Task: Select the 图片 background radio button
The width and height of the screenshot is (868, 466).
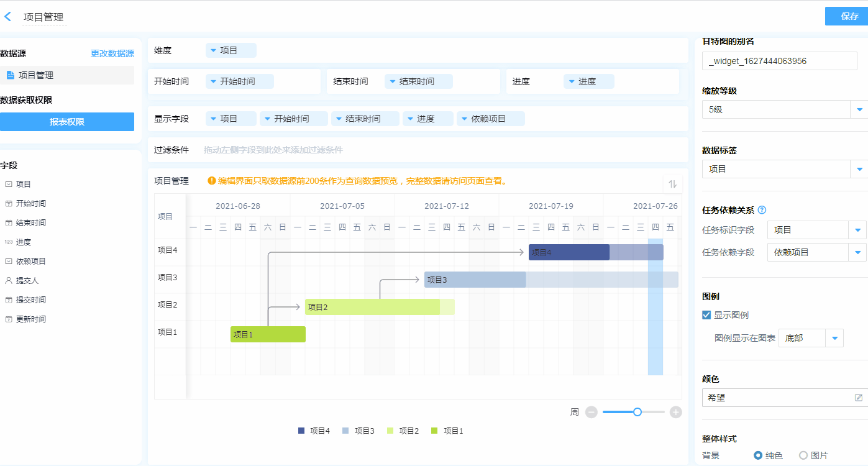Action: tap(803, 455)
